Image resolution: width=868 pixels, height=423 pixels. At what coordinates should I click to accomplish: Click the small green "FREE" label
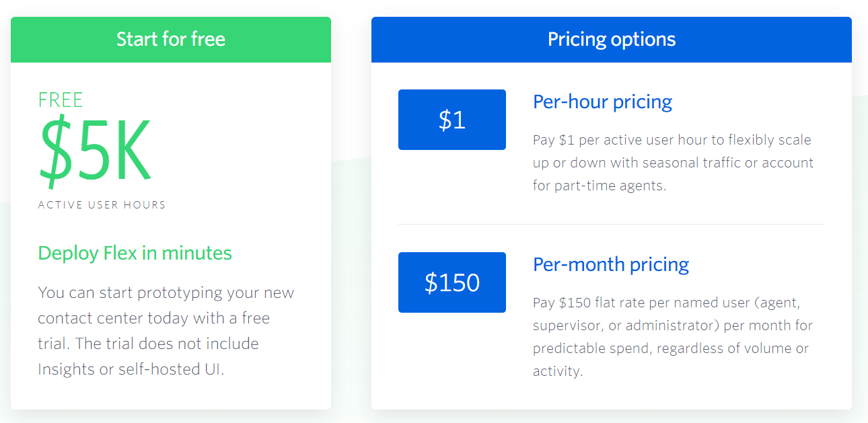[61, 100]
